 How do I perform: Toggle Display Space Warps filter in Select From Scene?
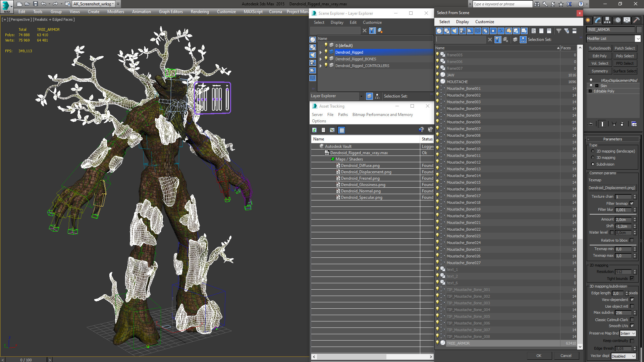478,31
